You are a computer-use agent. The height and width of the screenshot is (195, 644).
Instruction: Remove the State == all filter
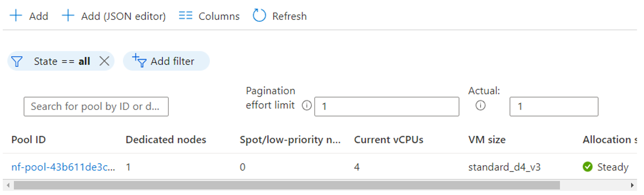[x=104, y=61]
